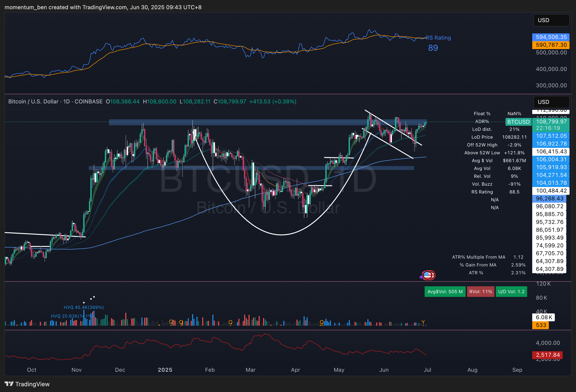Click the US flag economic event icon
This screenshot has height=392, width=576.
(x=428, y=275)
